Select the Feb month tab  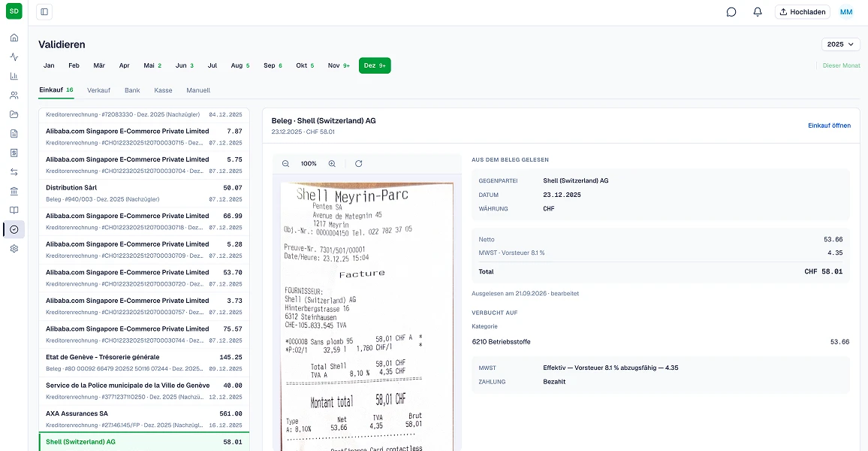pyautogui.click(x=74, y=65)
